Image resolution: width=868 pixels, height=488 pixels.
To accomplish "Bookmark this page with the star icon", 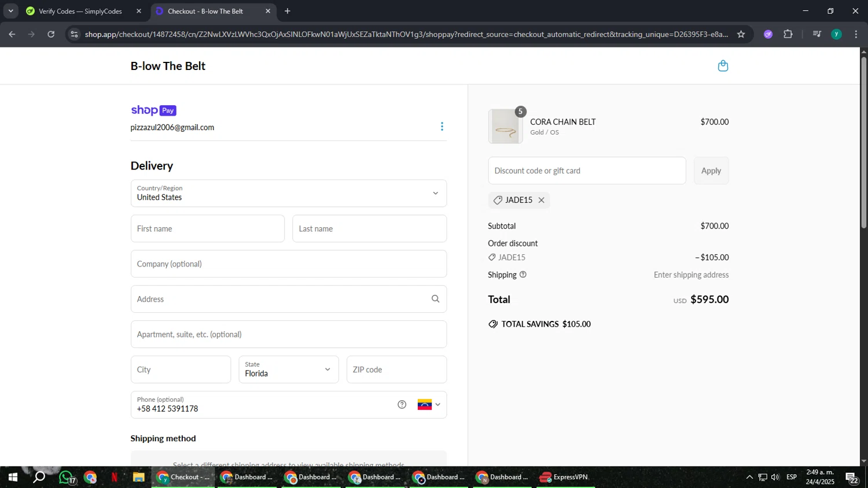I will tap(741, 34).
